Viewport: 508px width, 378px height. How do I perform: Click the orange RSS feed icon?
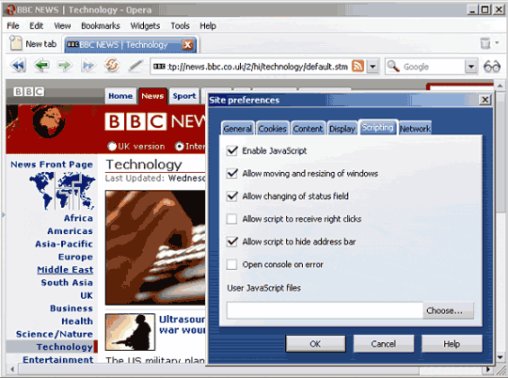[x=358, y=66]
